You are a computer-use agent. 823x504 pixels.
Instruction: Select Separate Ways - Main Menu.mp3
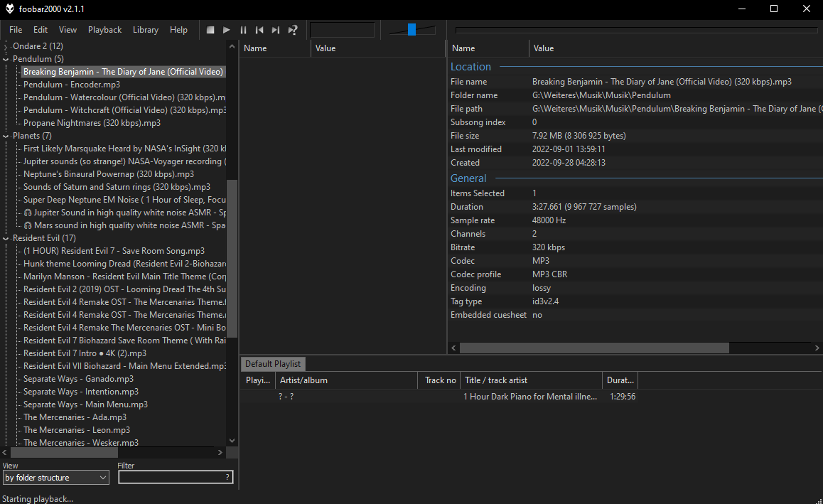tap(85, 404)
